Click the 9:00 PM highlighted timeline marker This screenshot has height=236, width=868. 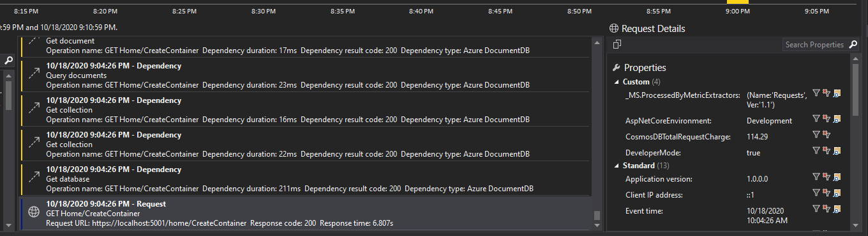(738, 2)
